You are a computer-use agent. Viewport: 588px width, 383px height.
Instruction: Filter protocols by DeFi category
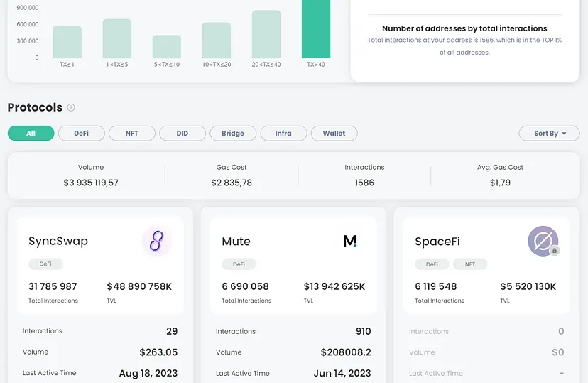(x=82, y=133)
